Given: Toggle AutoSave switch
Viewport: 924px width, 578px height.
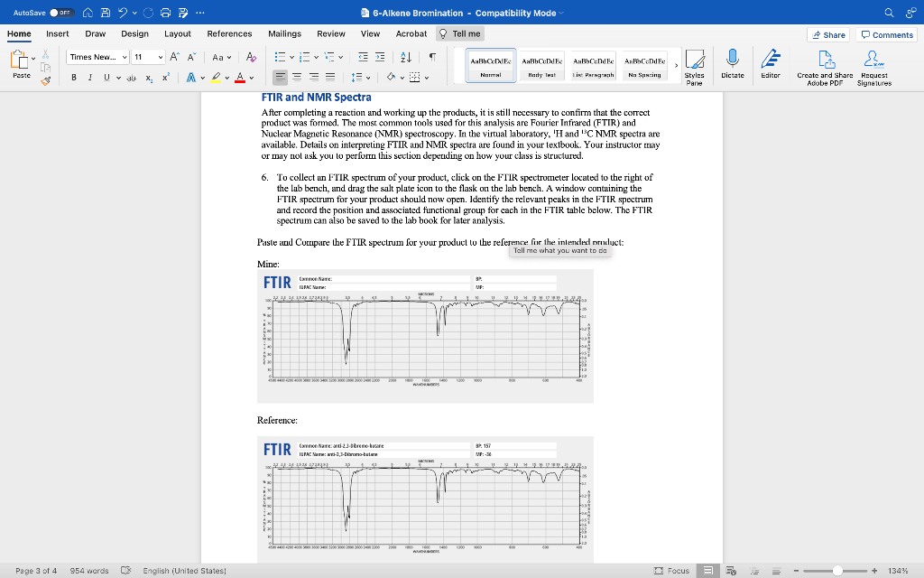Looking at the screenshot, I should click(x=61, y=13).
